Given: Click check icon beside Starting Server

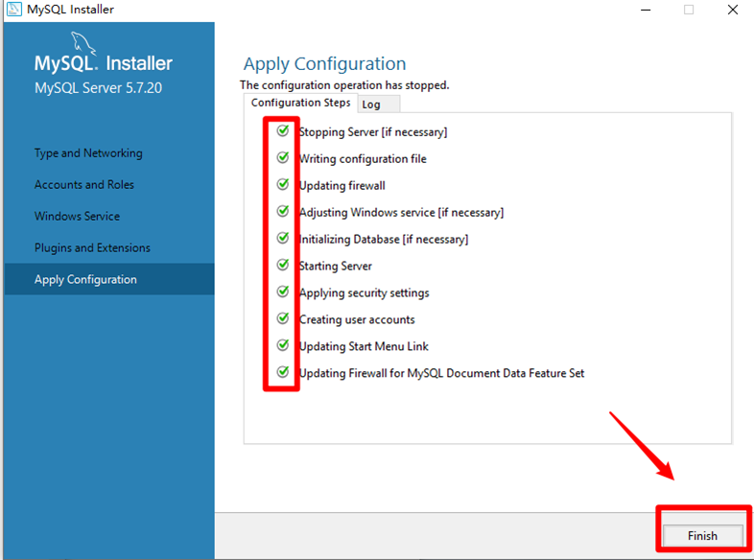Looking at the screenshot, I should (283, 265).
